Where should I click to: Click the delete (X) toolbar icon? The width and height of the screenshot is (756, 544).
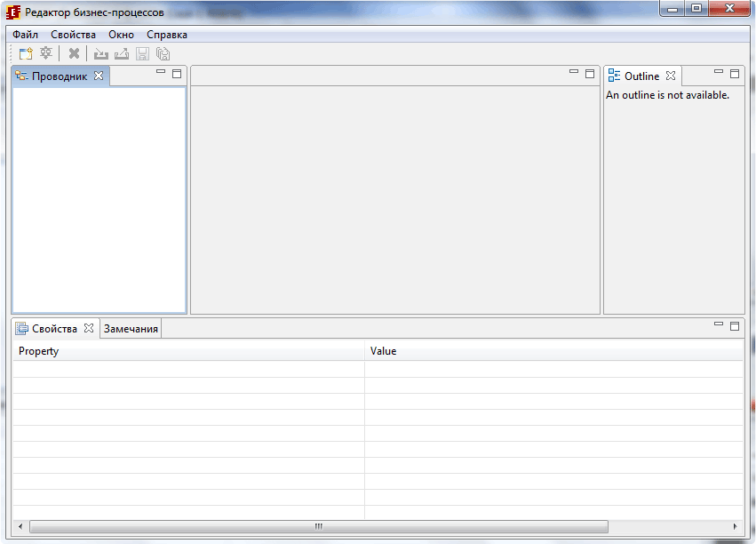tap(74, 52)
